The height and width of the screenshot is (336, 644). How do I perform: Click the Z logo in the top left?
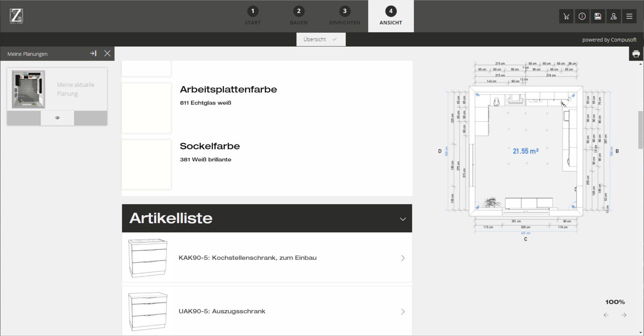tap(16, 15)
